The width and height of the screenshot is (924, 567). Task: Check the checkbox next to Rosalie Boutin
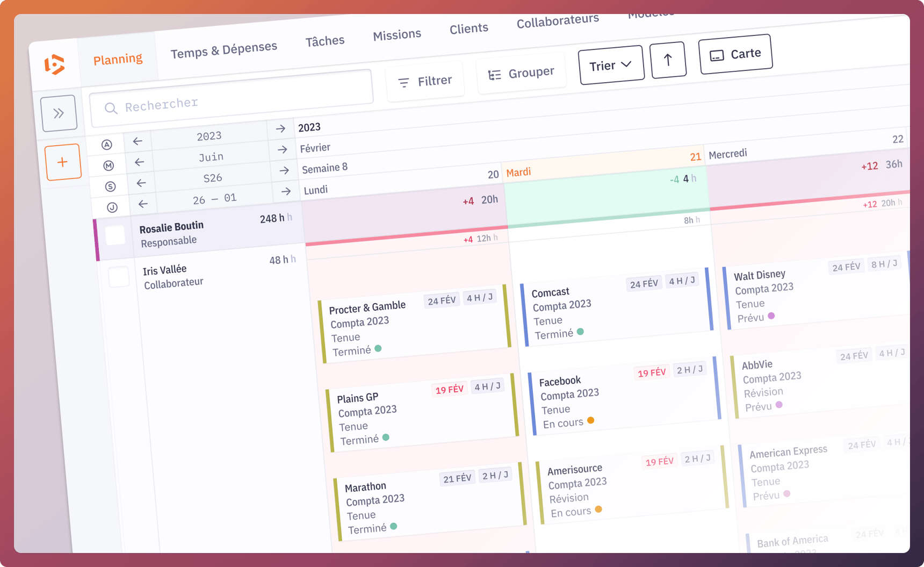pos(115,234)
